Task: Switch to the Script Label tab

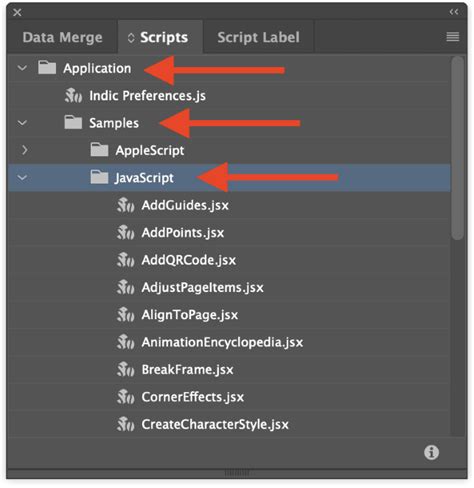Action: pyautogui.click(x=258, y=37)
